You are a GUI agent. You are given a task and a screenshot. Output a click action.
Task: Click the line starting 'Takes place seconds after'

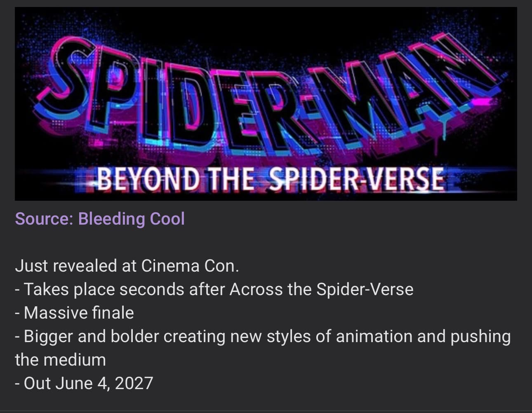click(214, 289)
